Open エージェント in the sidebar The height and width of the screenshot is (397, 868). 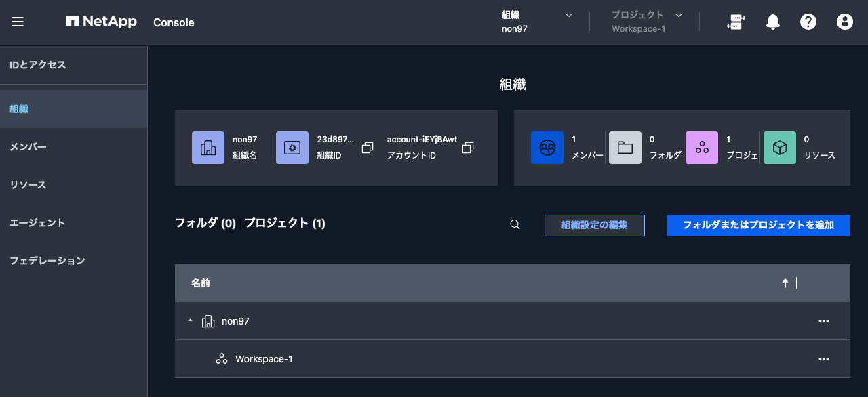73,223
